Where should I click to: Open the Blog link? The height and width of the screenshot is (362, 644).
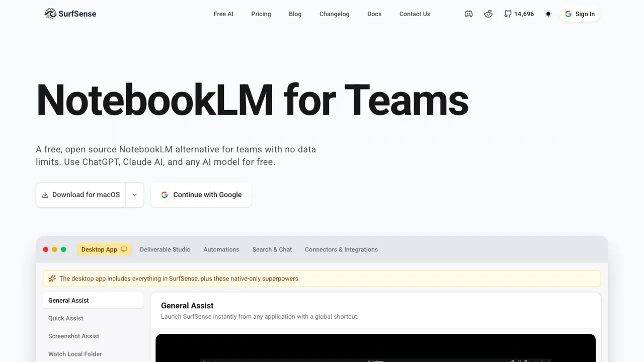click(295, 14)
